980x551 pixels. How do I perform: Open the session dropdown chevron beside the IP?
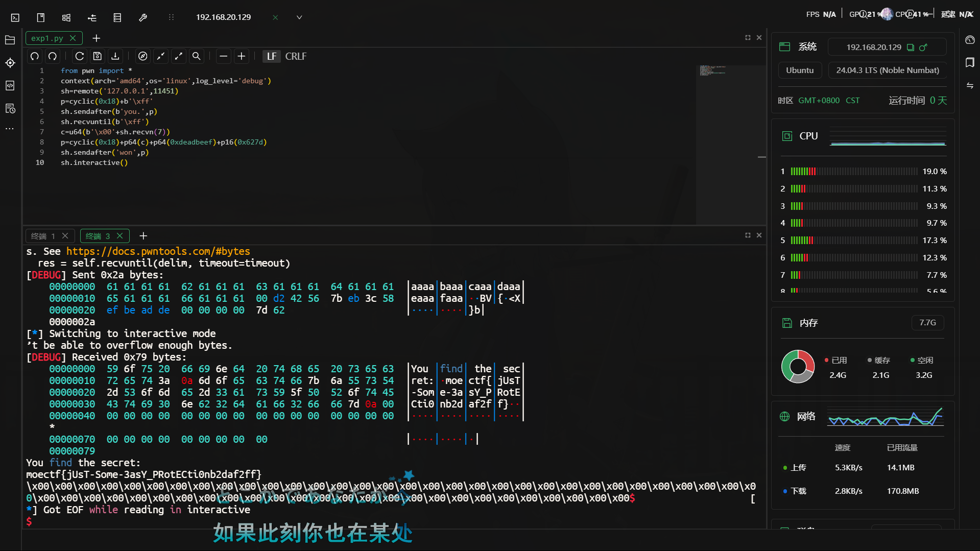click(x=299, y=17)
